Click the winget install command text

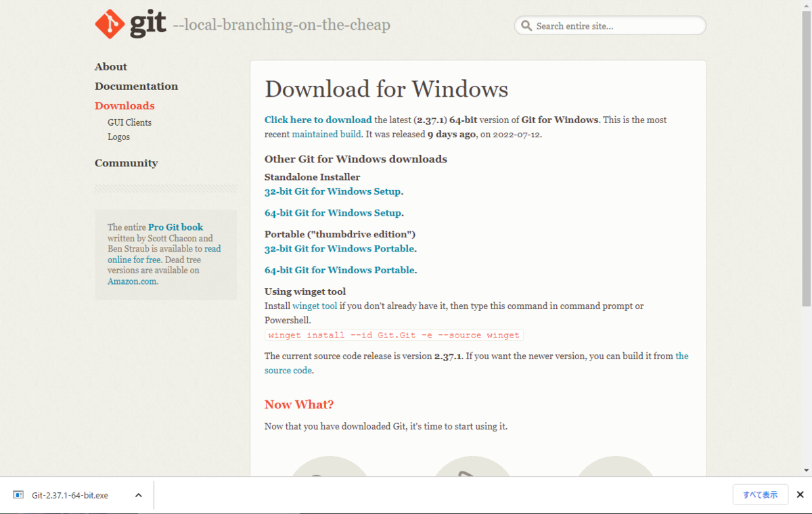click(394, 335)
